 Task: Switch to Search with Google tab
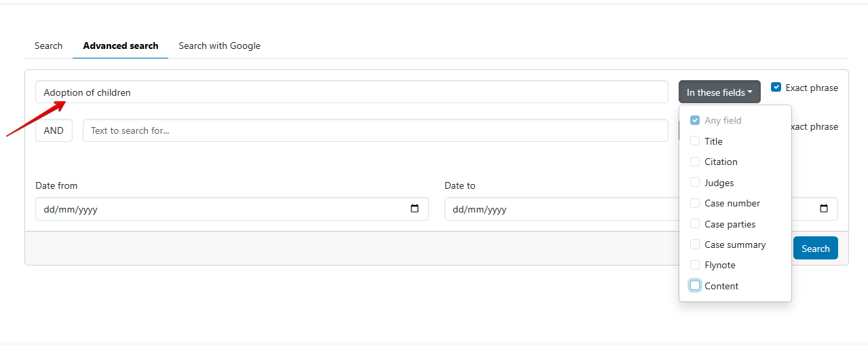[x=220, y=46]
